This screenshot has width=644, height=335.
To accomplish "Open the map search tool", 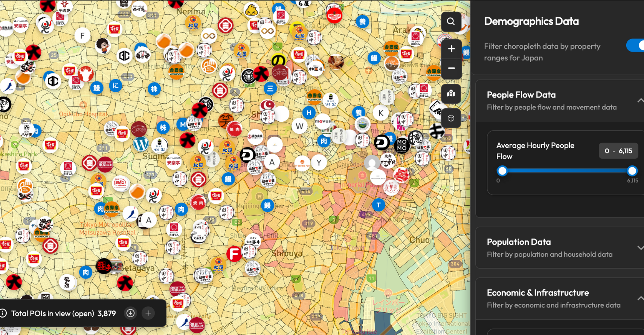I will pos(451,21).
